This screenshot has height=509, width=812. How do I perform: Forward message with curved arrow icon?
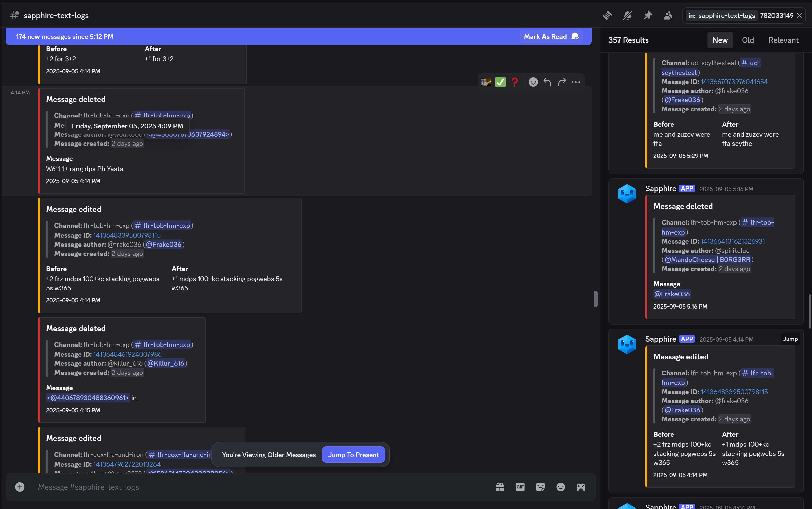click(562, 82)
